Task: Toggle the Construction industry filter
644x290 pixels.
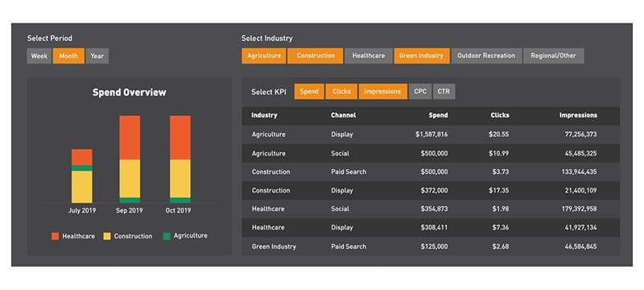Action: [316, 56]
